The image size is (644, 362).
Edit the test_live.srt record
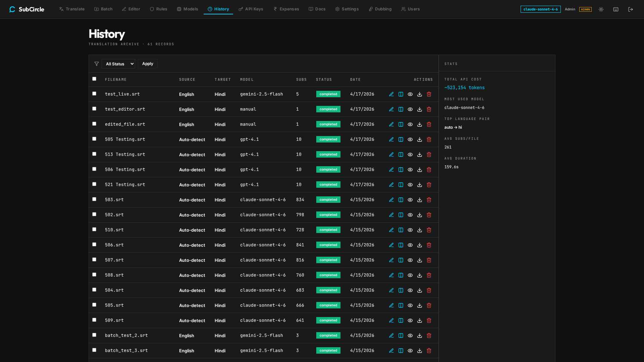click(x=391, y=94)
